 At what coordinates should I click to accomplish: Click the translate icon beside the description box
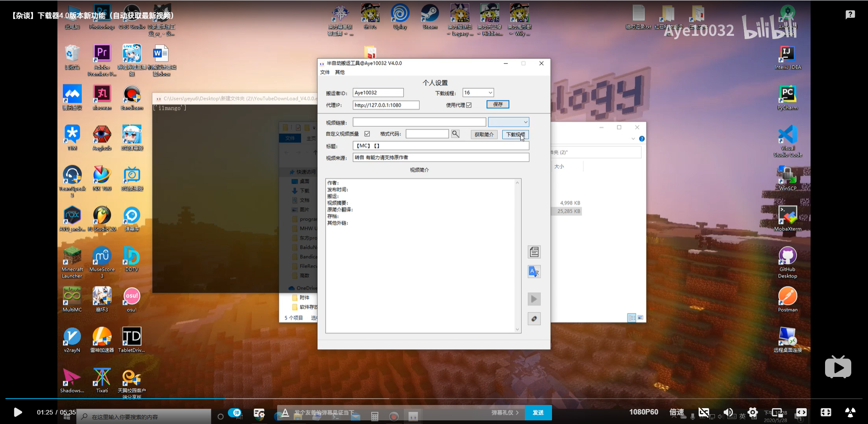click(x=534, y=272)
